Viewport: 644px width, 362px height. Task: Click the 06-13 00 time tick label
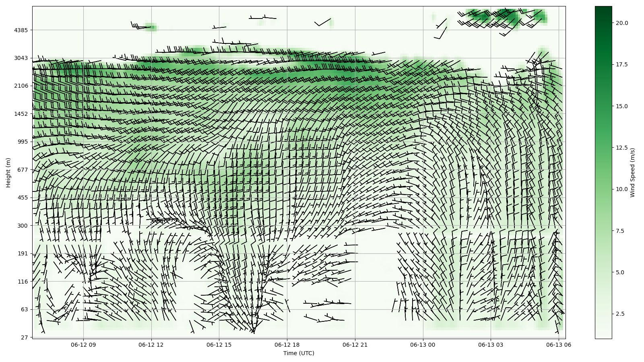[423, 345]
